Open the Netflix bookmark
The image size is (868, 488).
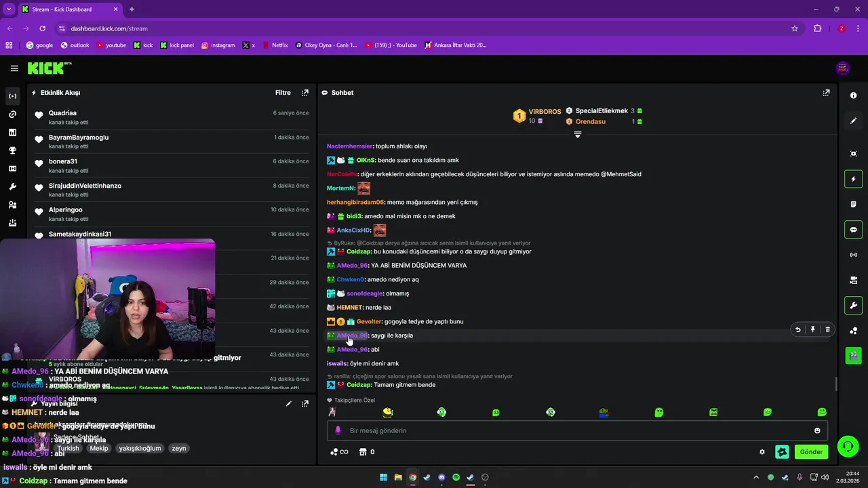pyautogui.click(x=275, y=45)
